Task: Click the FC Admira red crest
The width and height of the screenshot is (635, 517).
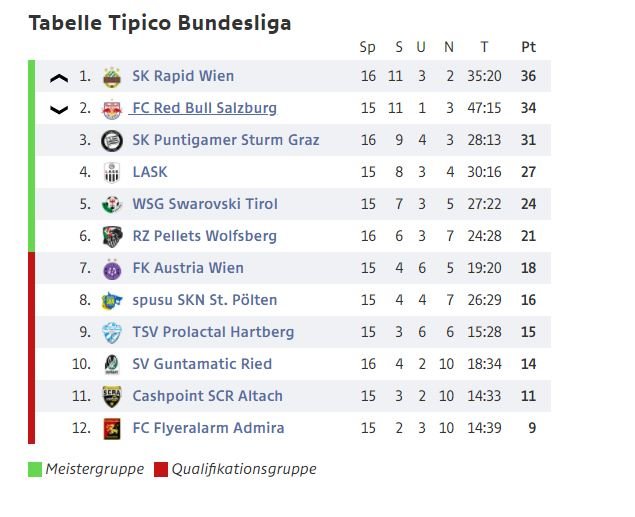Action: coord(112,429)
